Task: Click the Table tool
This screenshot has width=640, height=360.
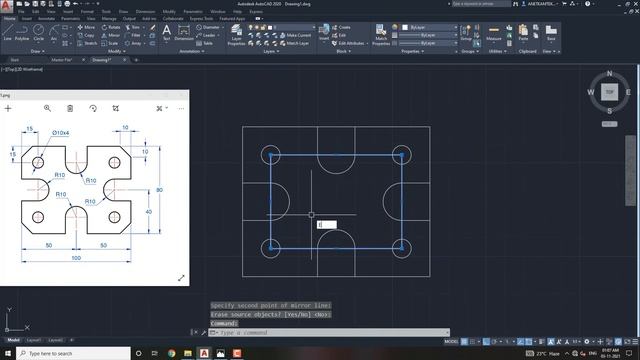Action: click(204, 43)
